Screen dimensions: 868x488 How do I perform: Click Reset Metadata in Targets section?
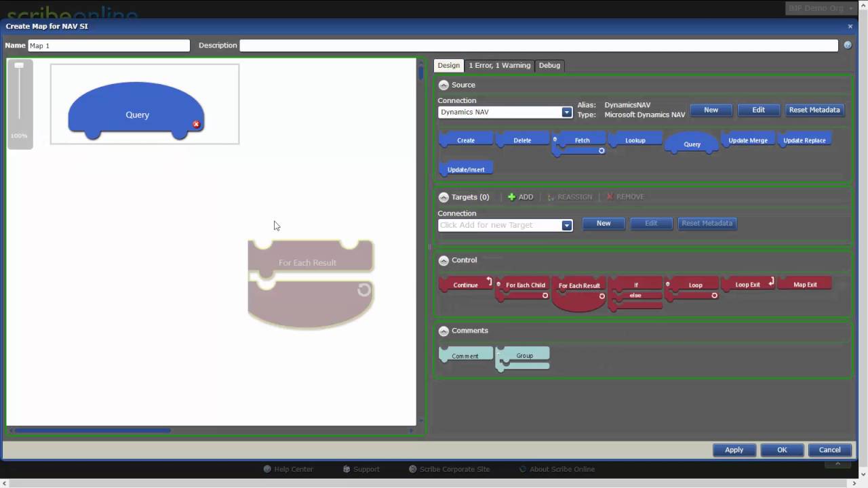point(707,223)
